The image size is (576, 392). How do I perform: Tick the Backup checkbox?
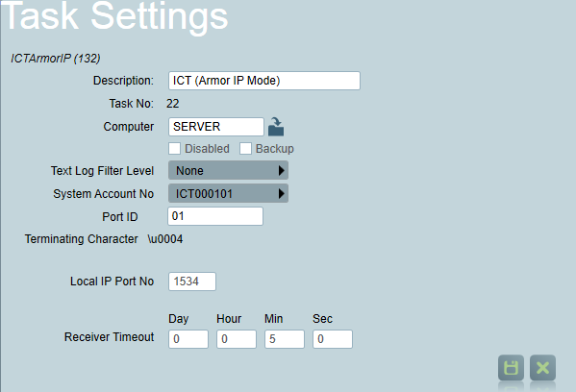[245, 149]
